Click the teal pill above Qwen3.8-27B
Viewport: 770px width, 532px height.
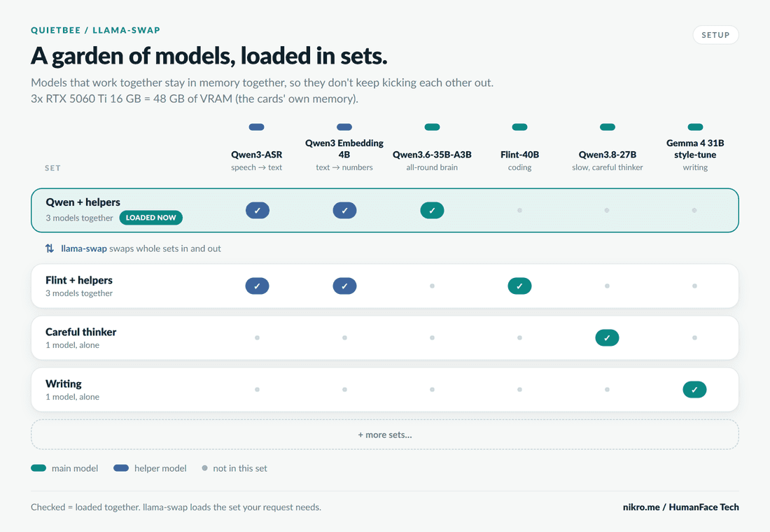608,127
